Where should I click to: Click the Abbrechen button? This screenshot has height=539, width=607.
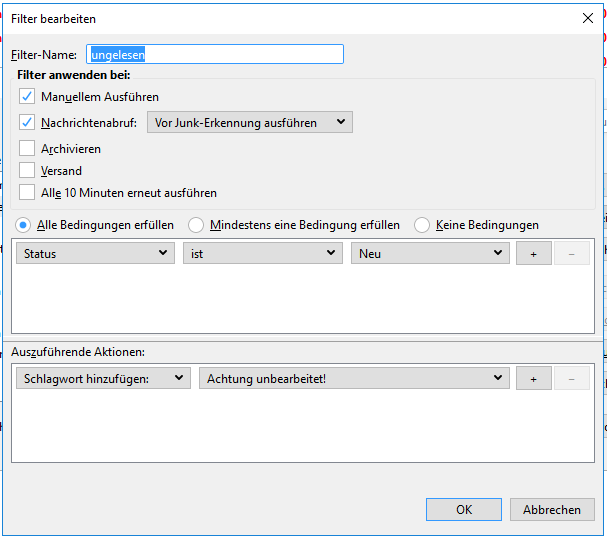[551, 510]
